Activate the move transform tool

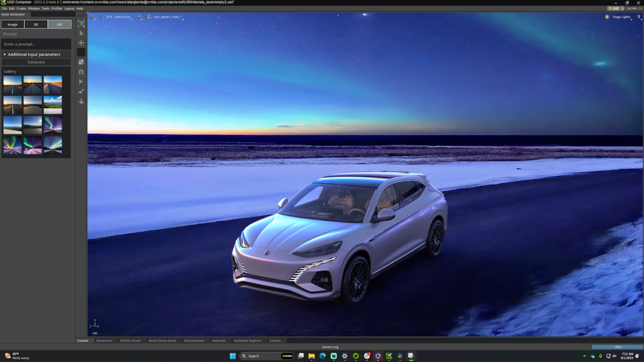pyautogui.click(x=81, y=43)
